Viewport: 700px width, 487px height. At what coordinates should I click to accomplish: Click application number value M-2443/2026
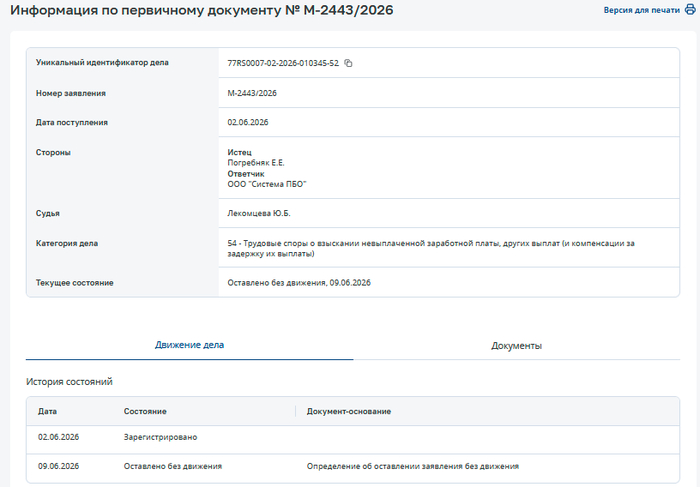coord(252,93)
